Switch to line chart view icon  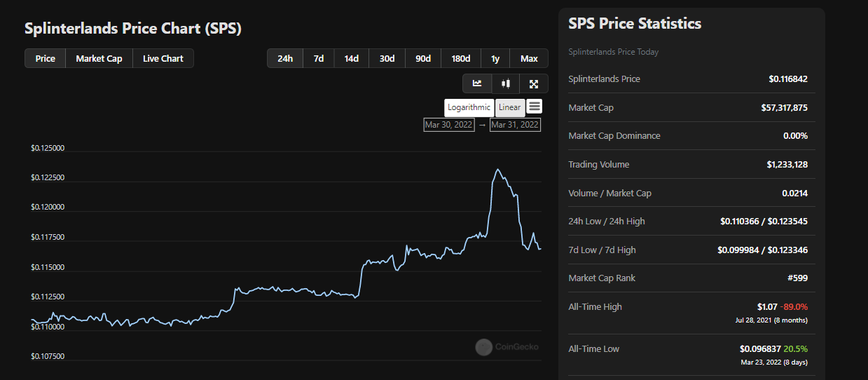point(477,83)
